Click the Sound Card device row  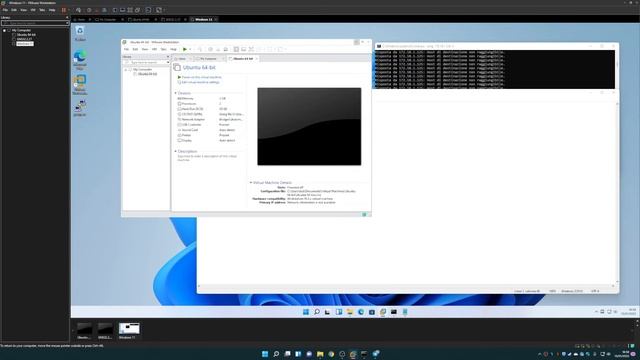[210, 130]
